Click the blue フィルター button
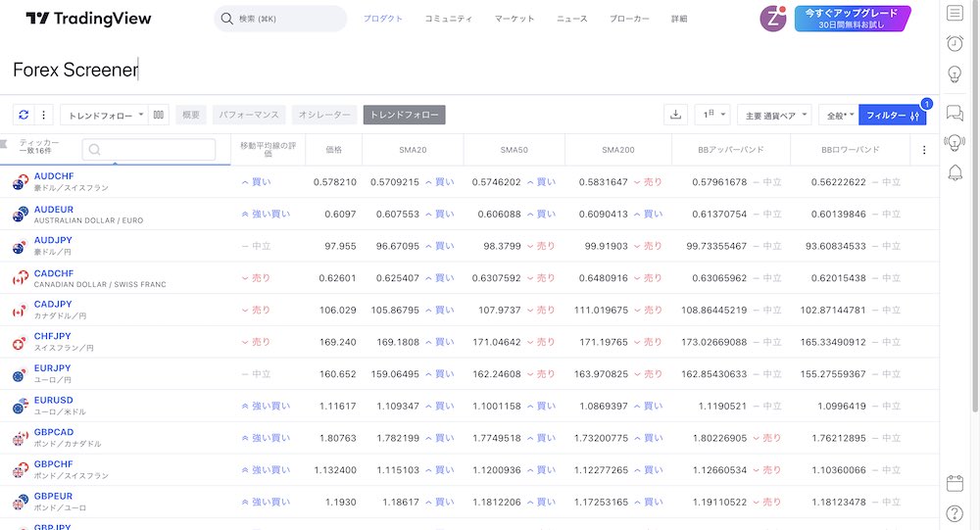The image size is (980, 530). 892,115
